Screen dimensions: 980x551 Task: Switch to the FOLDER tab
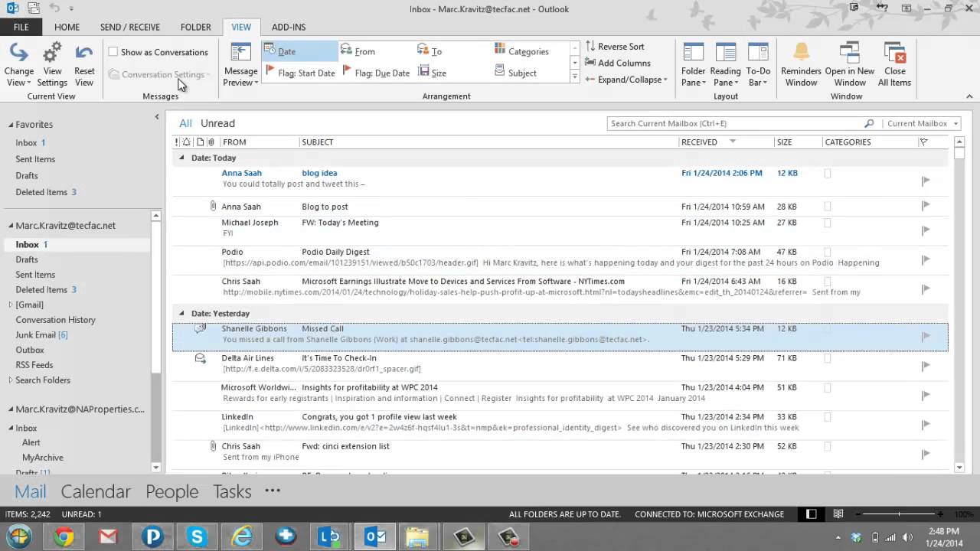click(x=196, y=27)
